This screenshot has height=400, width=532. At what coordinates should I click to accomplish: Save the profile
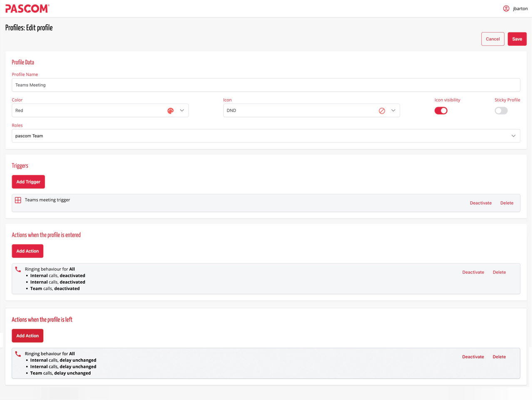click(517, 39)
